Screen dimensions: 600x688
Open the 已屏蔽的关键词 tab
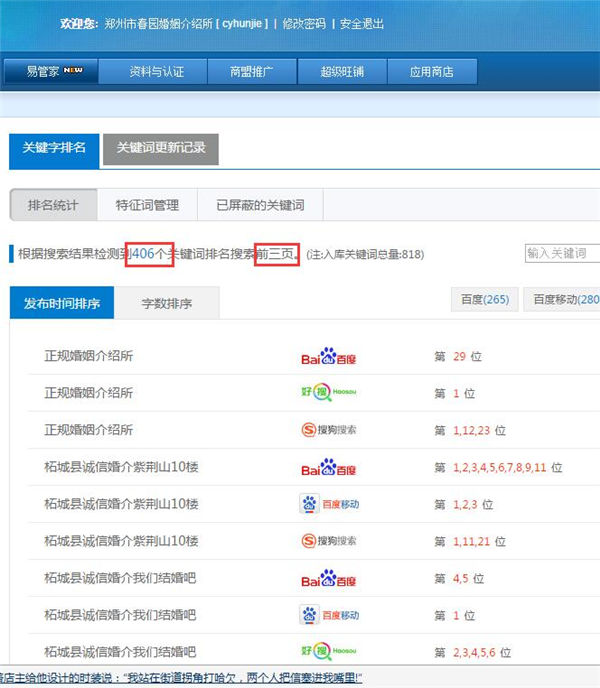(260, 205)
